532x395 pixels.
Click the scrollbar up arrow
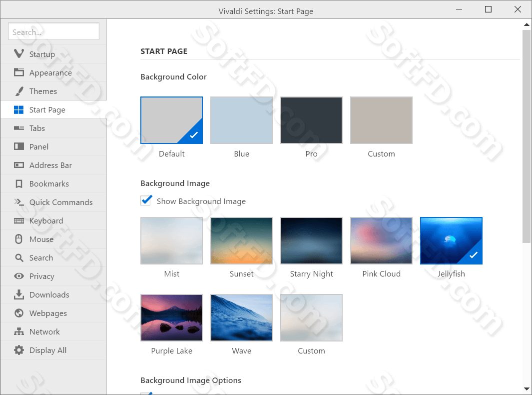527,24
